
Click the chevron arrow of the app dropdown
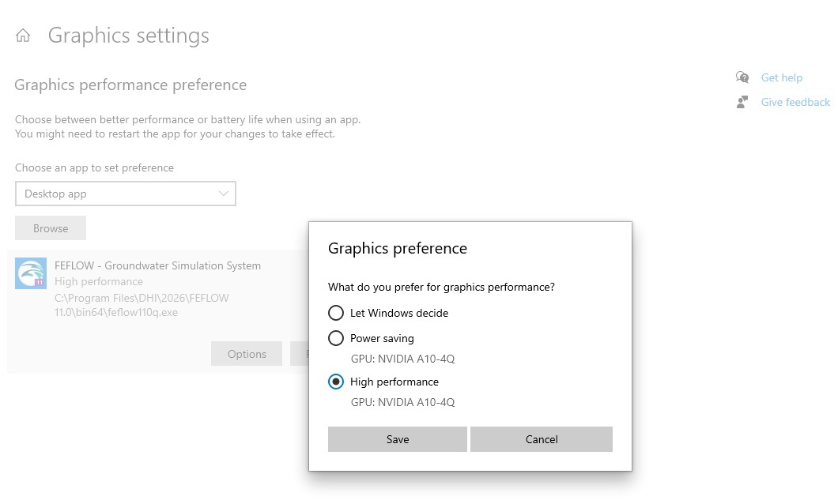[224, 194]
